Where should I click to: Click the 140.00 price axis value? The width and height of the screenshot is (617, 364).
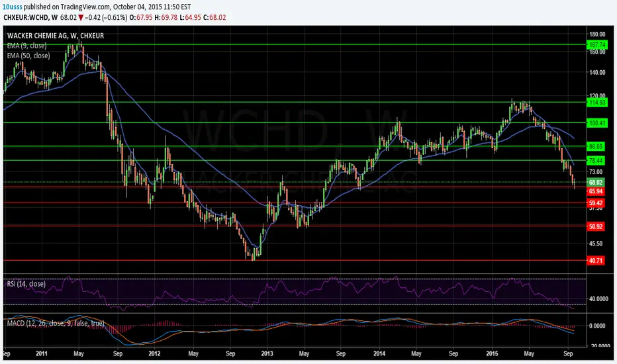pyautogui.click(x=597, y=72)
